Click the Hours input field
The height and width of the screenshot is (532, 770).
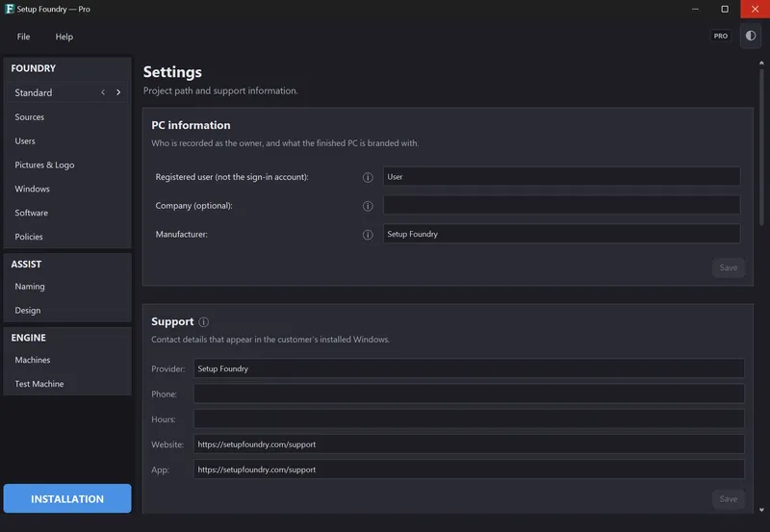(x=469, y=419)
